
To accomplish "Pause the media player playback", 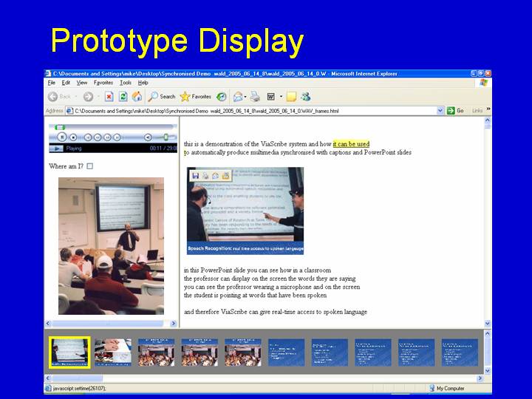I will pyautogui.click(x=62, y=137).
